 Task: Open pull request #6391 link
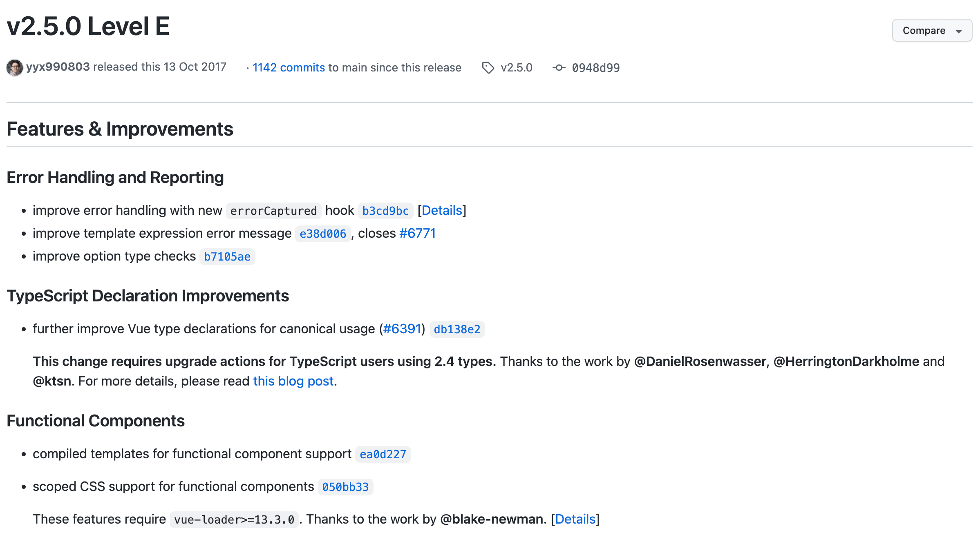[402, 329]
